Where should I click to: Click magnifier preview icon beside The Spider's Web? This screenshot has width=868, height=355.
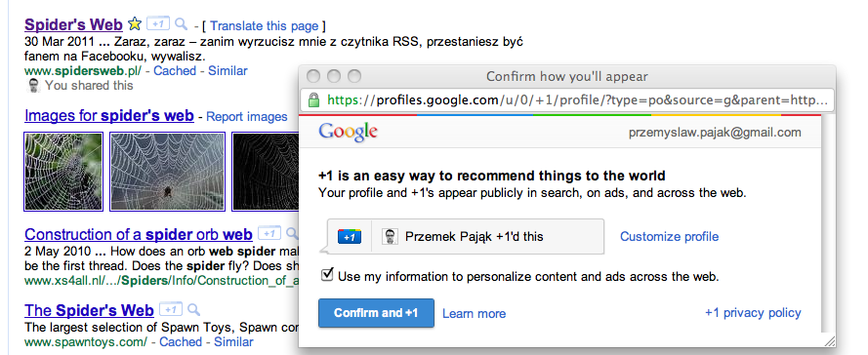click(x=193, y=309)
